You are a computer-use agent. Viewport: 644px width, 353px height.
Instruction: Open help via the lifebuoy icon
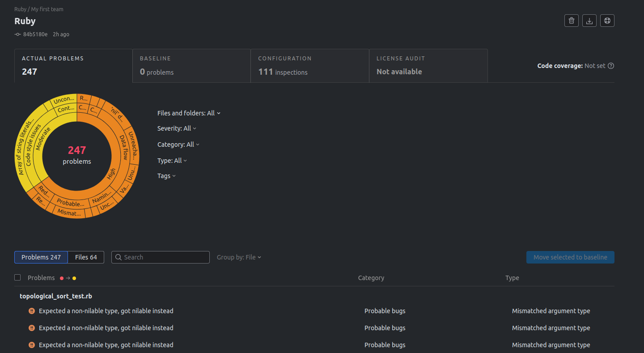(x=607, y=21)
